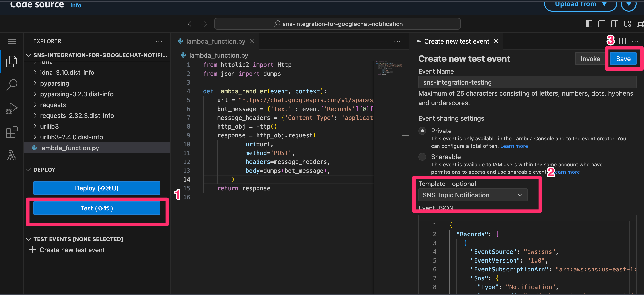Viewport: 644px width, 295px height.
Task: Switch to the lambda_function.py editor tab
Action: tap(215, 41)
